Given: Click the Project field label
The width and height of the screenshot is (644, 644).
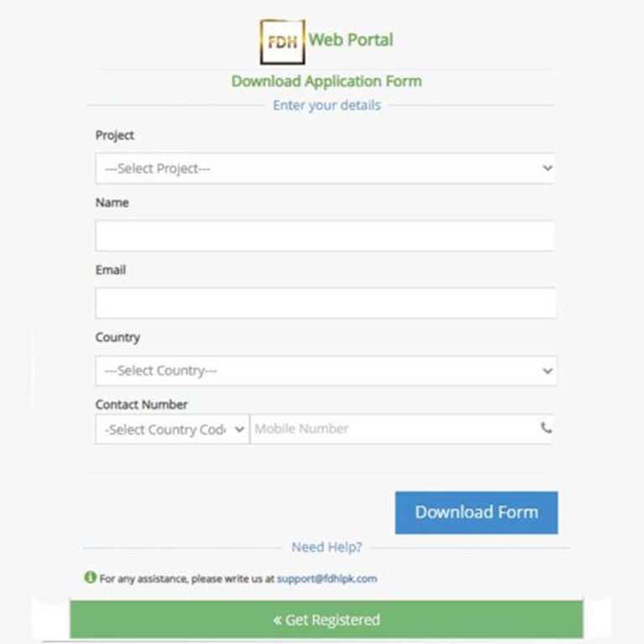Looking at the screenshot, I should click(x=115, y=136).
